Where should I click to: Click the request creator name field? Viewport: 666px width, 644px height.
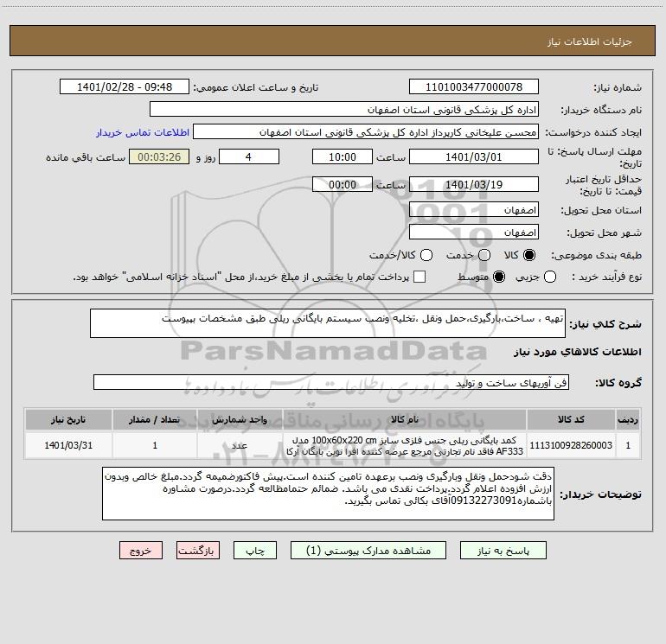(366, 131)
